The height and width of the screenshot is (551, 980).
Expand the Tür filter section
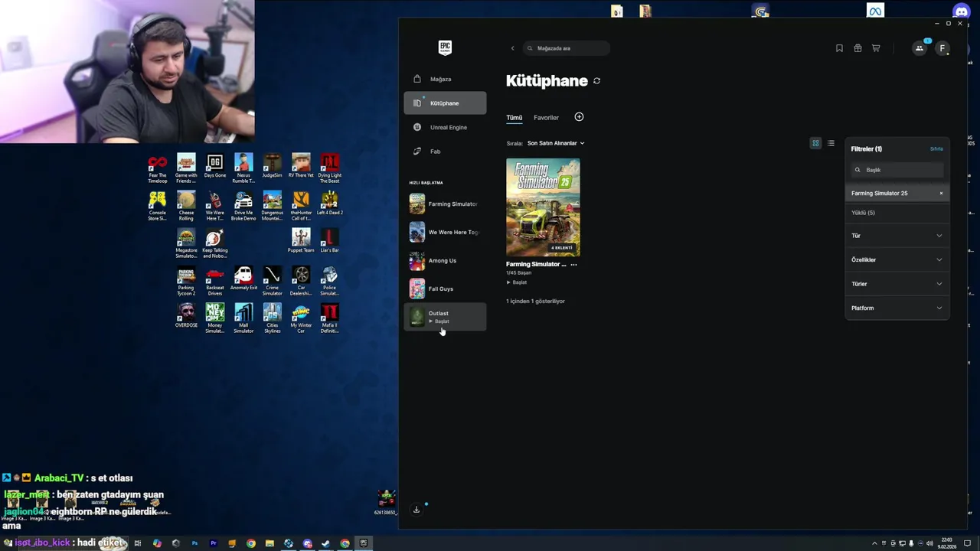pyautogui.click(x=897, y=236)
